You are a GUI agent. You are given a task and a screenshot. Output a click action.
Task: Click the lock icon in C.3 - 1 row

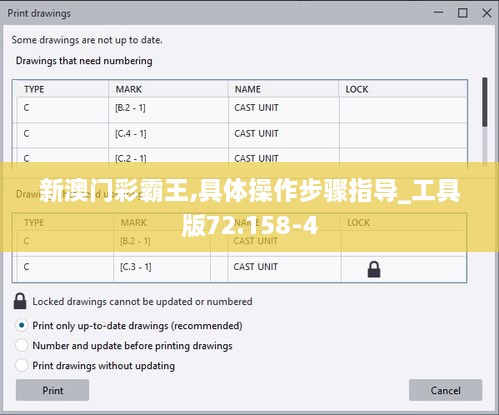pos(374,269)
